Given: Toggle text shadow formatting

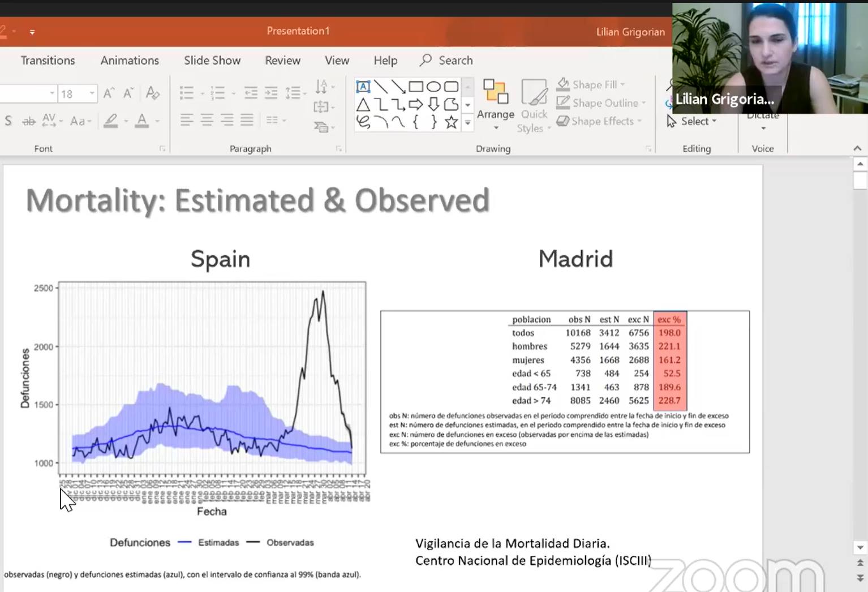Looking at the screenshot, I should coord(8,121).
